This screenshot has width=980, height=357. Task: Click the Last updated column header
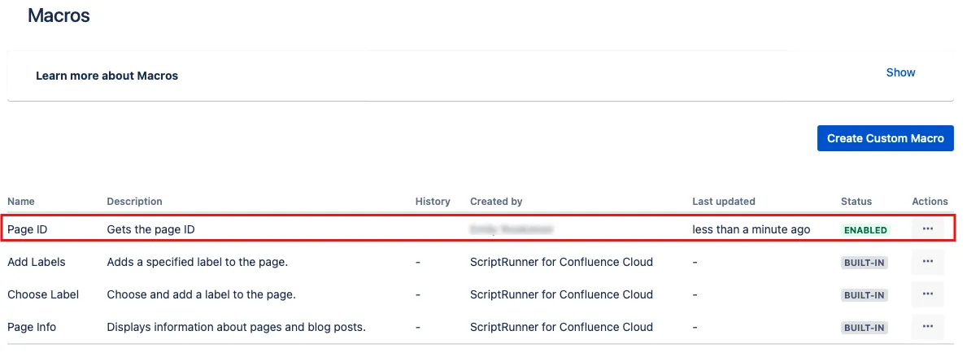(x=724, y=201)
